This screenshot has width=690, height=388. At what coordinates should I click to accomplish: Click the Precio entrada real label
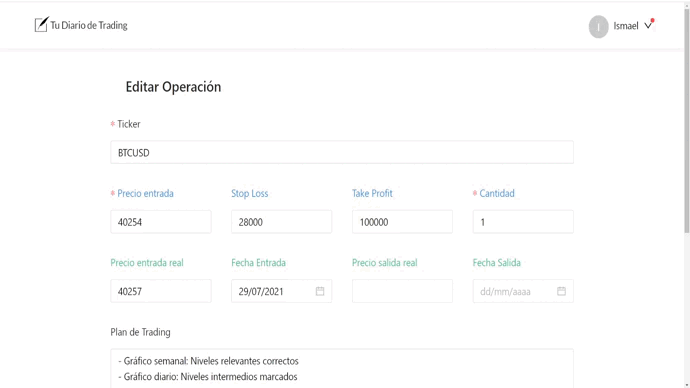(x=147, y=263)
